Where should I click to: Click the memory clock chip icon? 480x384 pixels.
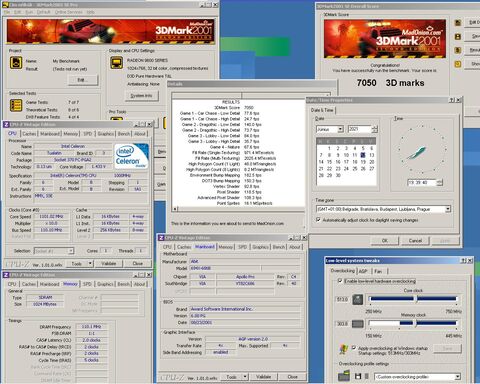point(358,324)
